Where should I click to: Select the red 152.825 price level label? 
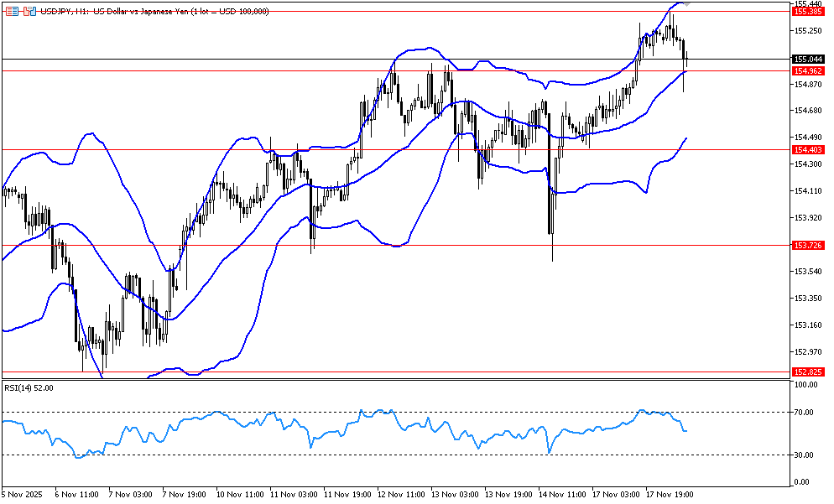coord(806,372)
